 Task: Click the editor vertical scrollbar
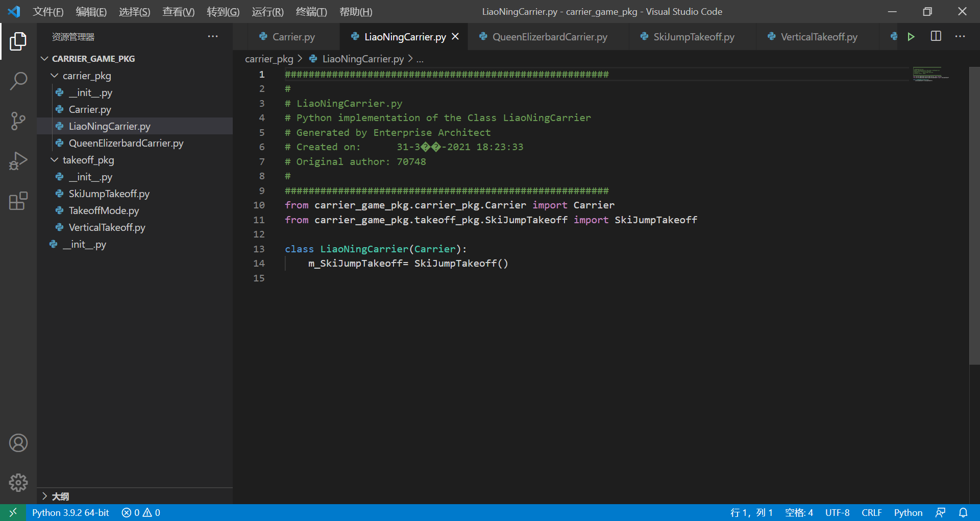pos(974,216)
